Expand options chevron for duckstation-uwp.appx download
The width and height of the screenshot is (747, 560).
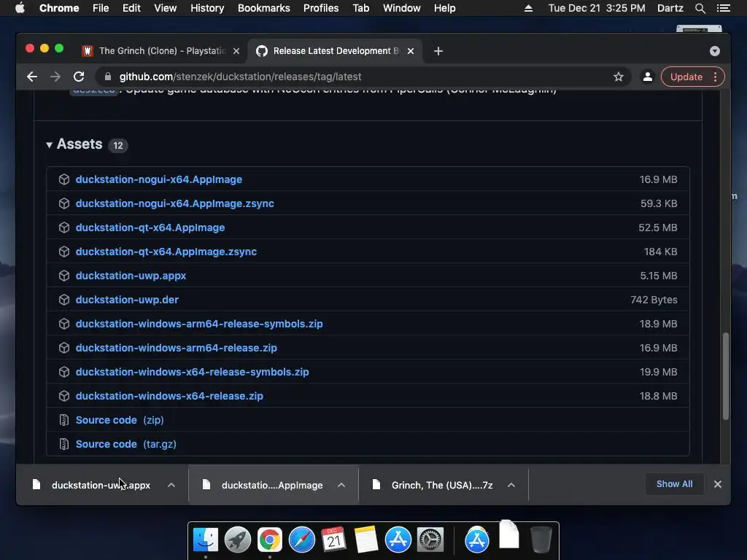click(x=171, y=485)
